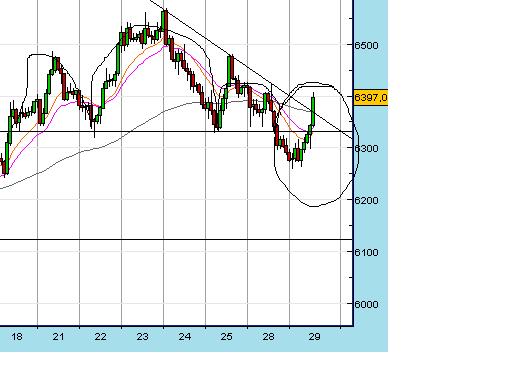This screenshot has width=512, height=384.
Task: Click date label 22 on time axis
Action: click(100, 337)
